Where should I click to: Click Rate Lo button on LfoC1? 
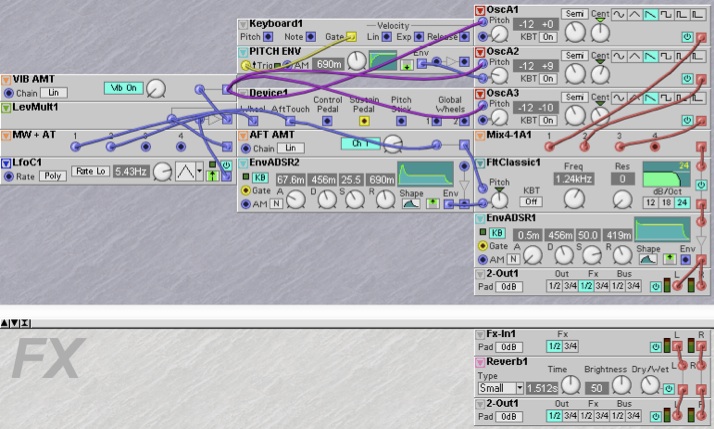(x=91, y=172)
